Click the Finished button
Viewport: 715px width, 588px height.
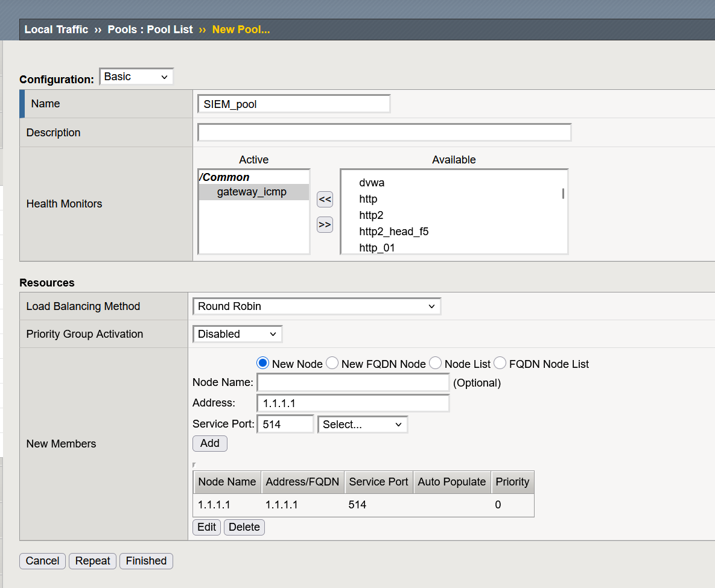(x=146, y=561)
